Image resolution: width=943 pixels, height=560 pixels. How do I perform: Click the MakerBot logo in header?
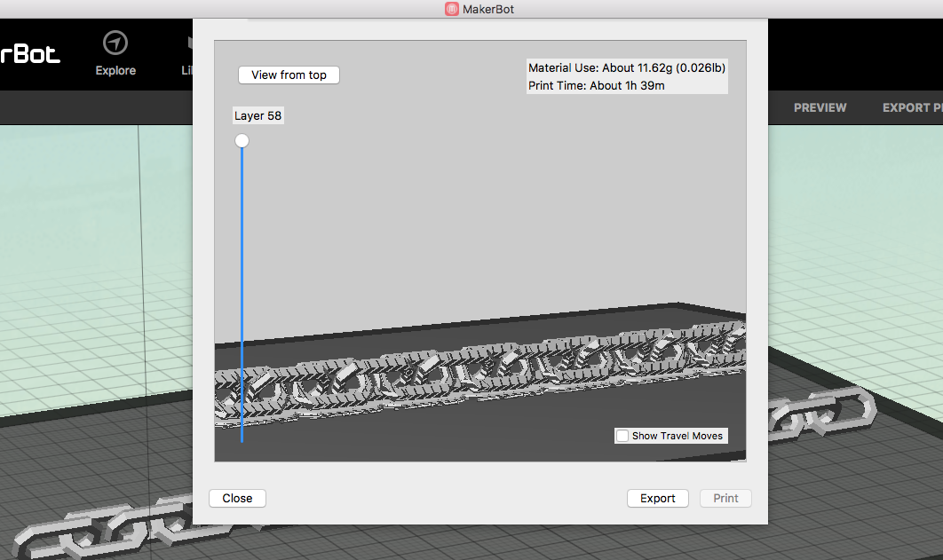click(x=30, y=54)
